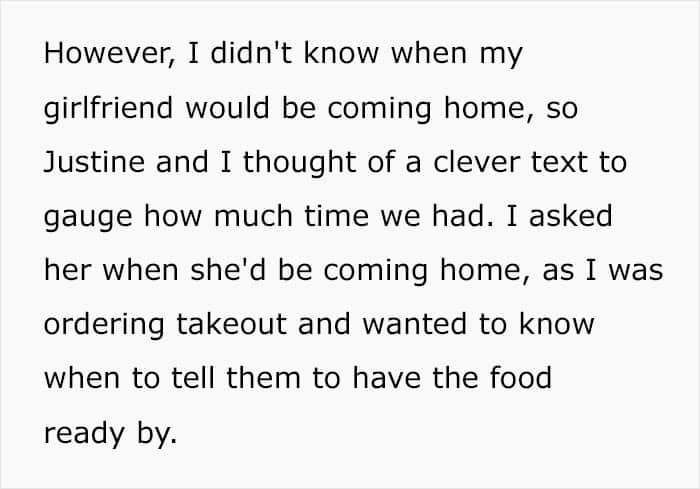Click the word "ordering" in sixth line
The height and width of the screenshot is (489, 700).
[104, 325]
